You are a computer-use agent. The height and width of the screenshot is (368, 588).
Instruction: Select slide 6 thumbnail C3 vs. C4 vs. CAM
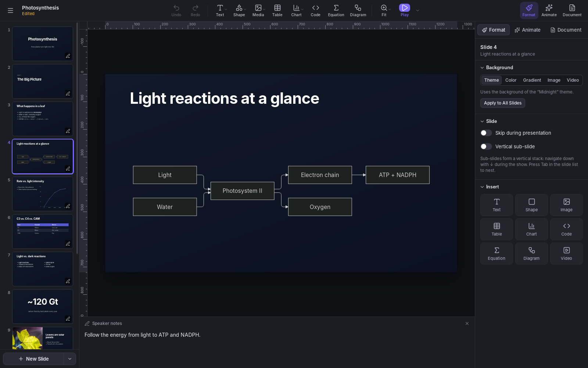coord(43,231)
